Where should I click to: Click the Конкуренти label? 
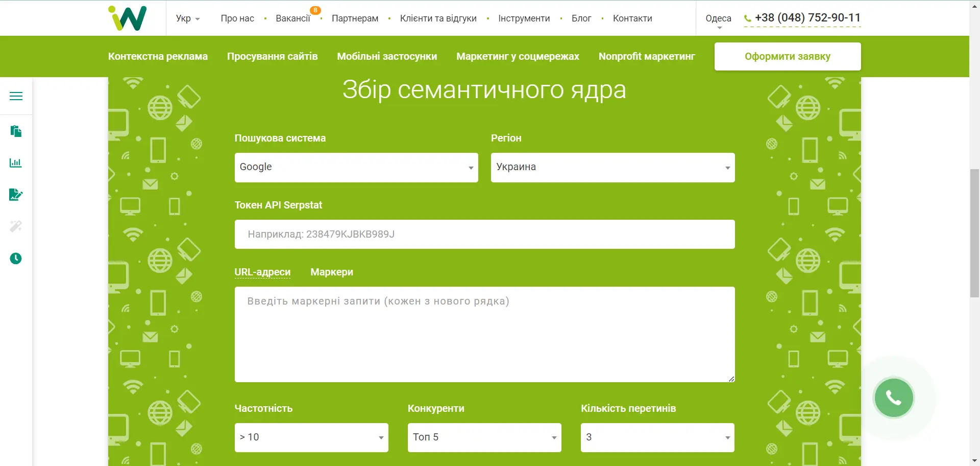[x=436, y=408]
